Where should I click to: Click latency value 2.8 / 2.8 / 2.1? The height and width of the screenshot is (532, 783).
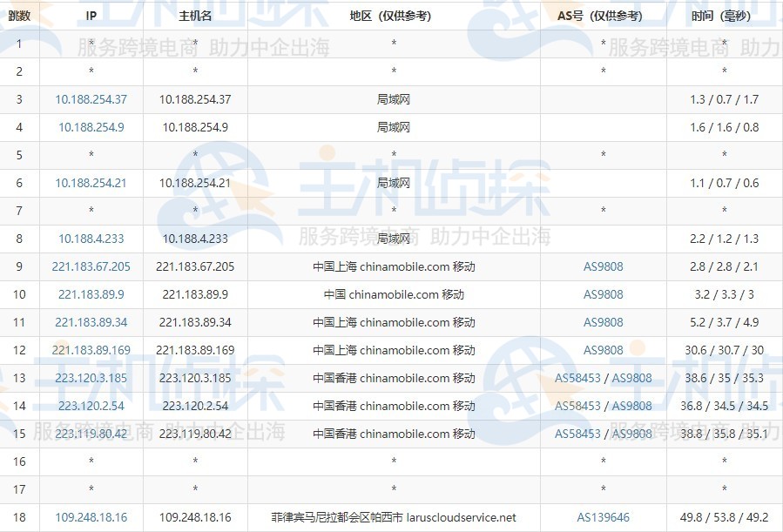pos(724,266)
